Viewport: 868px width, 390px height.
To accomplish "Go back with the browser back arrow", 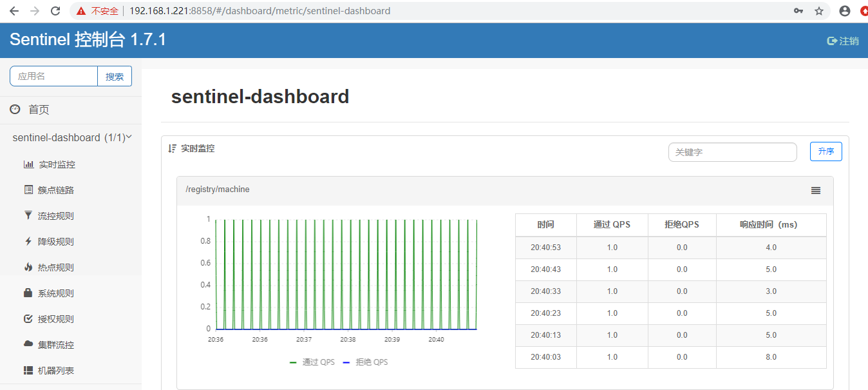I will (14, 11).
